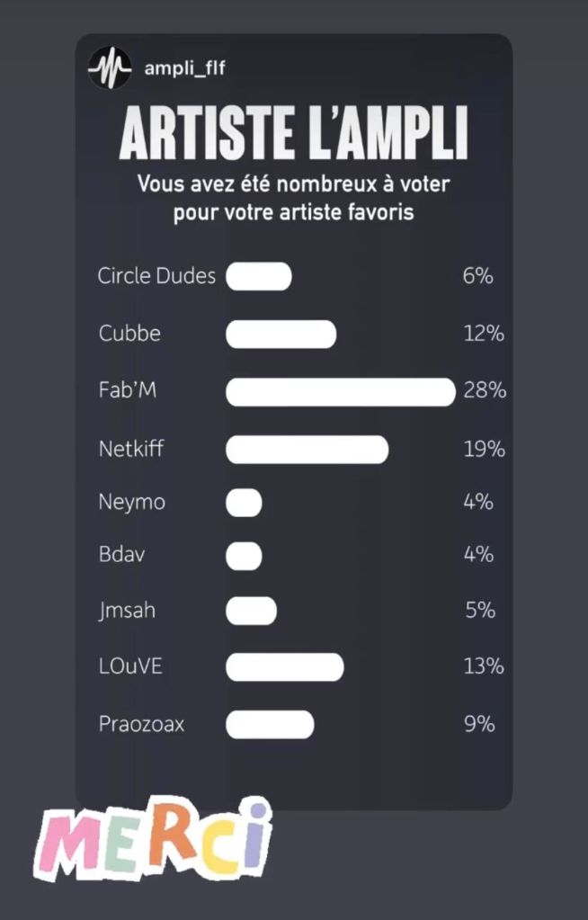The height and width of the screenshot is (920, 588).
Task: Click the Netkiff vote bar
Action: click(x=307, y=449)
